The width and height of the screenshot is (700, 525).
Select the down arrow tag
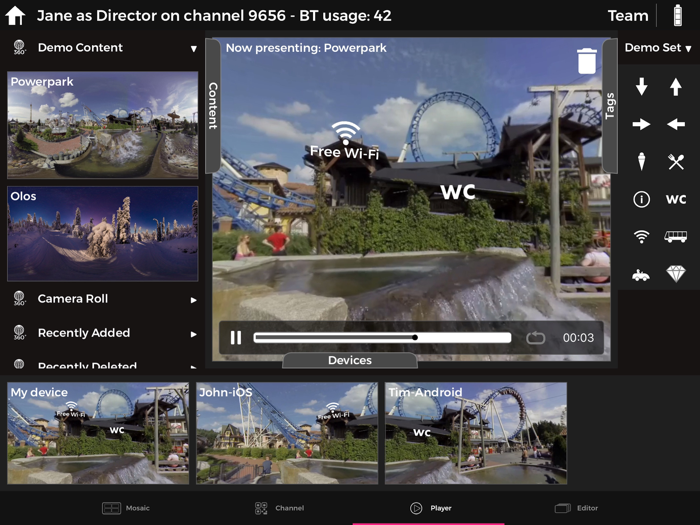(x=642, y=87)
